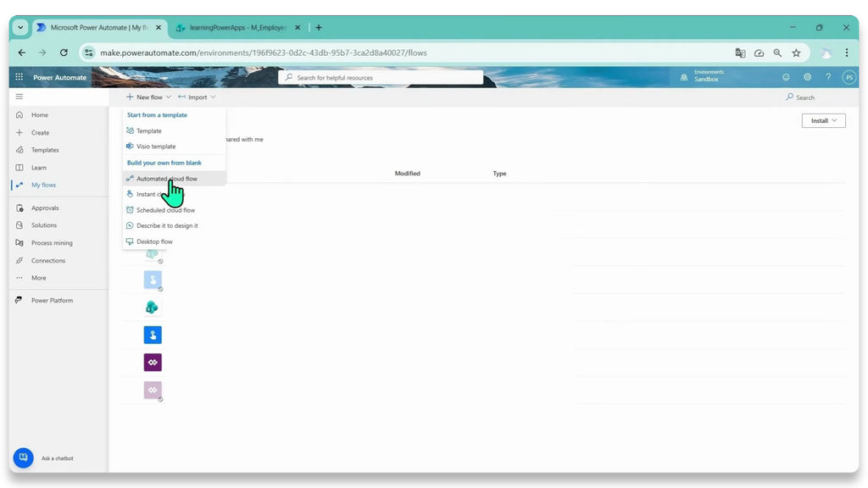The width and height of the screenshot is (868, 488).
Task: Click the Connections plug icon
Action: pyautogui.click(x=19, y=261)
